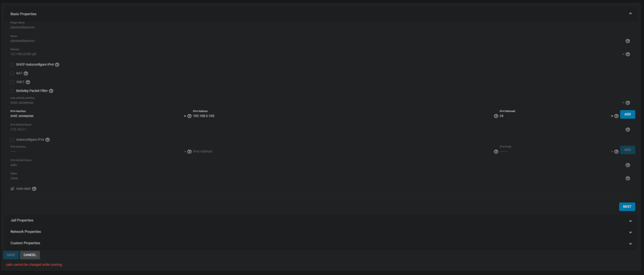Open IPv4 Interface em0: snowynas dropdown

98,116
